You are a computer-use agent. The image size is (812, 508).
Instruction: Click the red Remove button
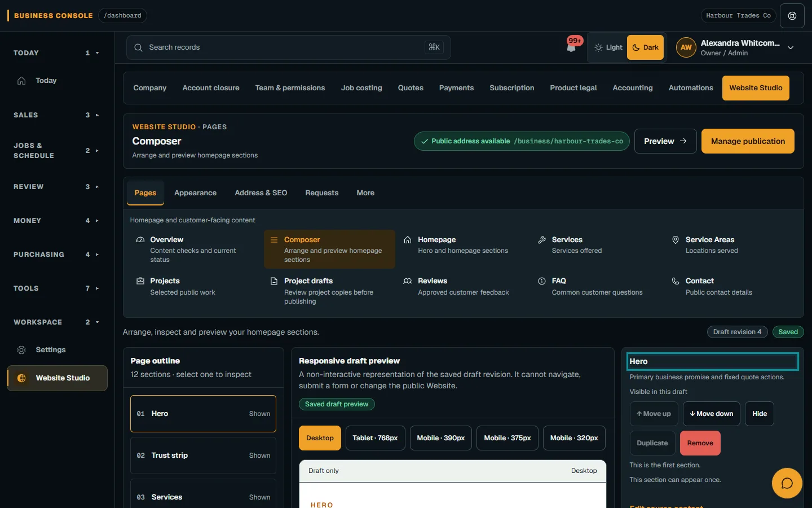[700, 443]
